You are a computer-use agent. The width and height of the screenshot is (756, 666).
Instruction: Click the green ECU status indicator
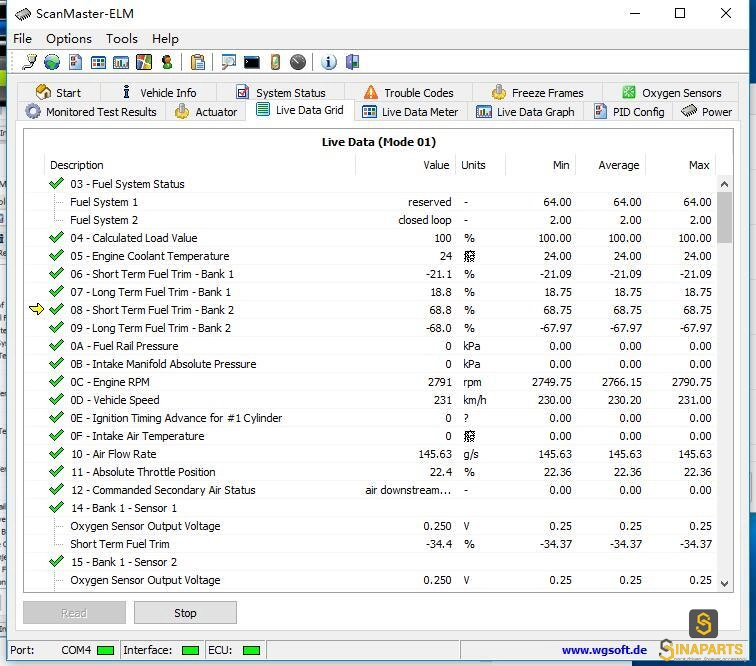251,650
